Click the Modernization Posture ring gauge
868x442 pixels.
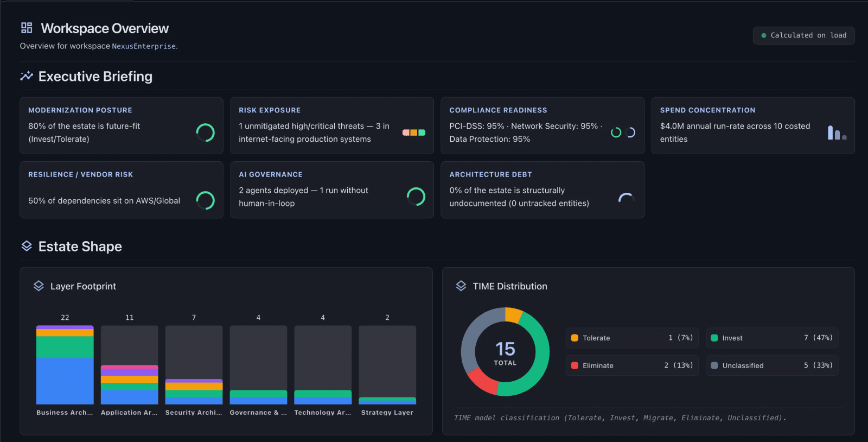(205, 132)
